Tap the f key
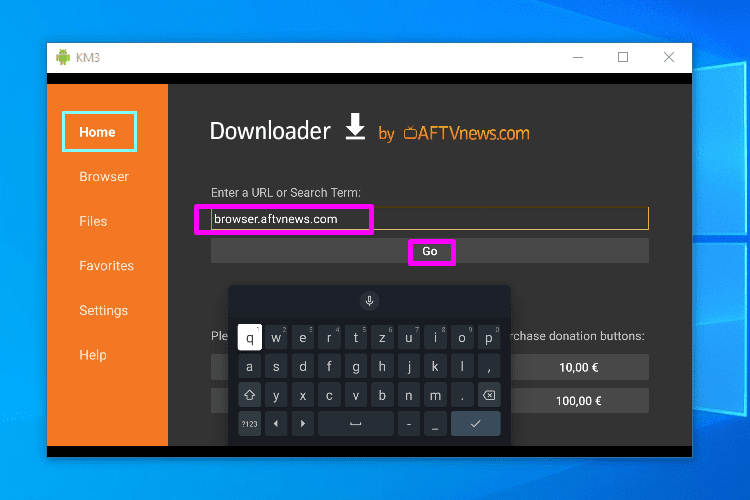Screen dimensions: 750x500 (329, 367)
